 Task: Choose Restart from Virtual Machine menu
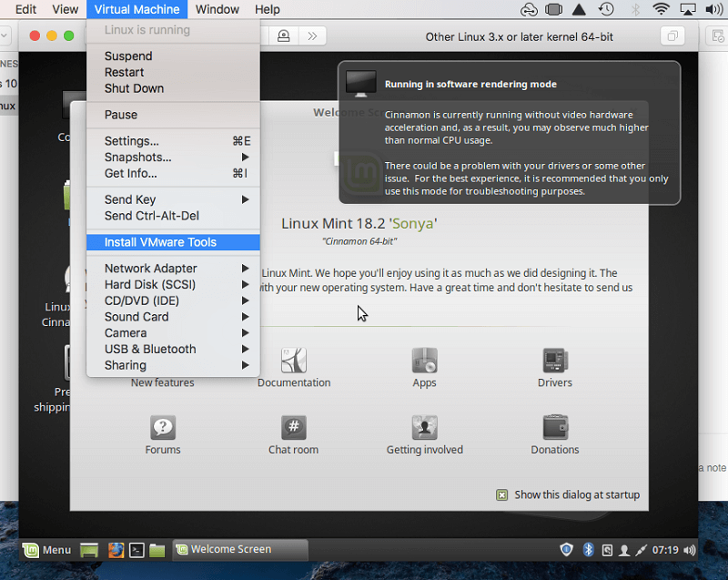pyautogui.click(x=173, y=73)
